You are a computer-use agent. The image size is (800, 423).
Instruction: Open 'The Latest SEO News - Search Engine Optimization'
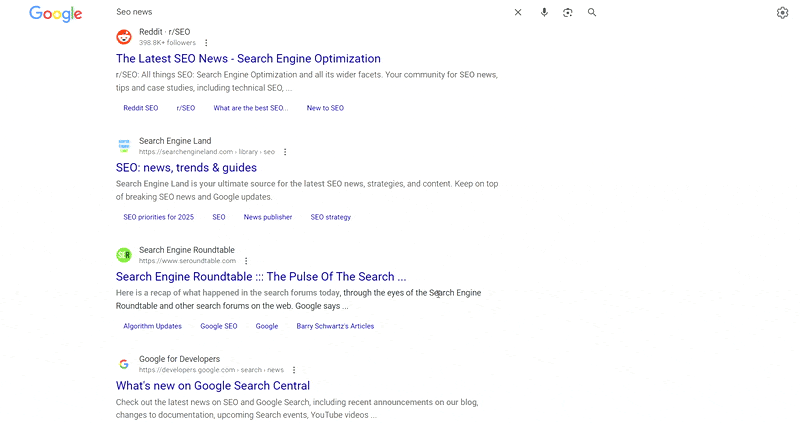(x=248, y=59)
